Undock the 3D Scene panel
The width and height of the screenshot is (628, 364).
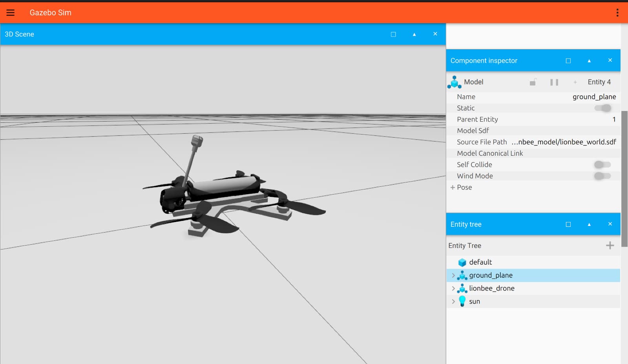393,34
